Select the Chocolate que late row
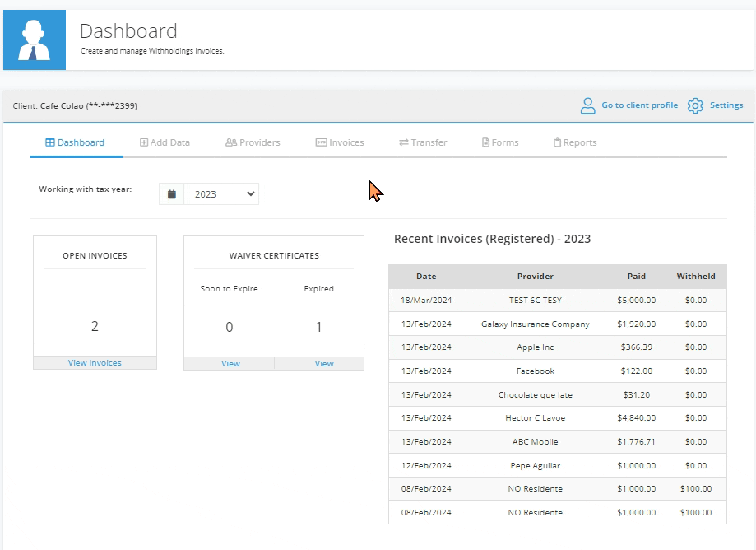 558,394
